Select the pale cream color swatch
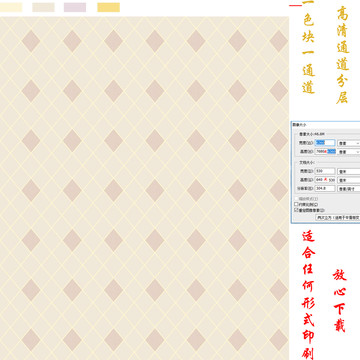This screenshot has width=360, height=360. (x=11, y=7)
